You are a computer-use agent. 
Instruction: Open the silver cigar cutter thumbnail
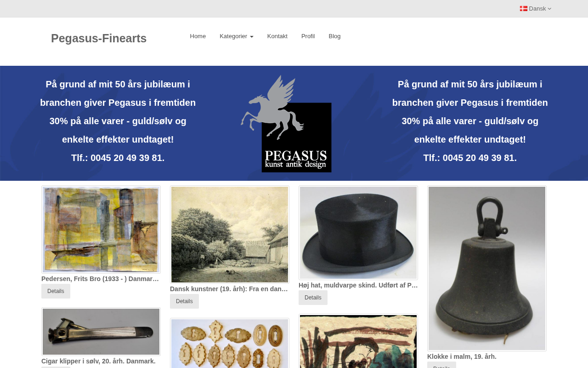click(x=101, y=332)
